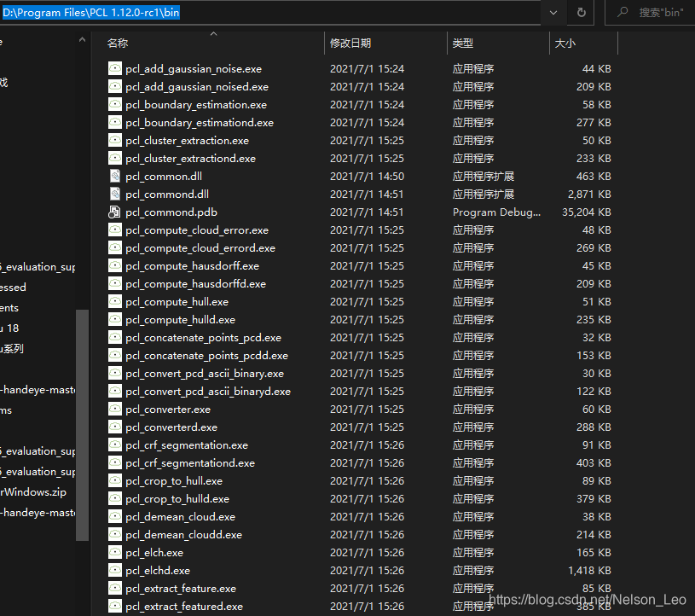Select the pcl_commond.dll library icon
695x616 pixels.
[x=115, y=195]
